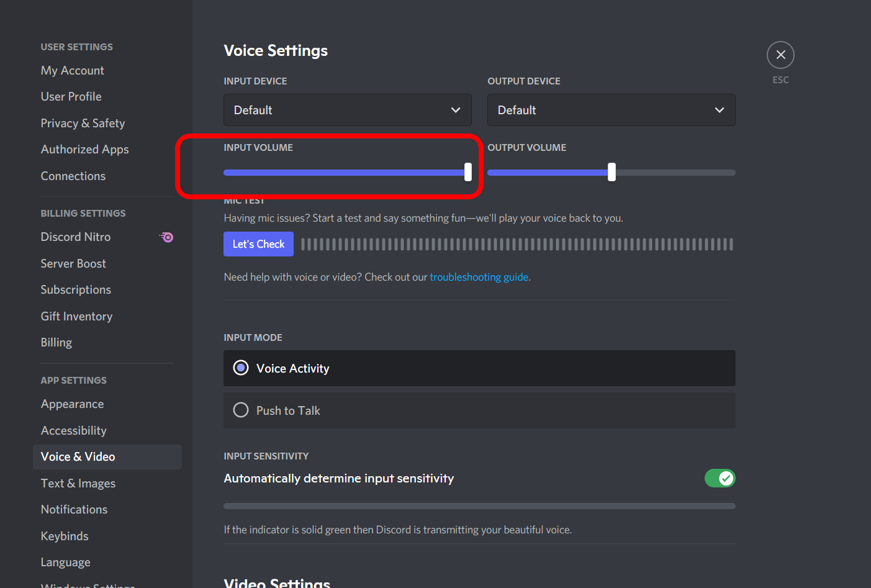Click the mic test level meter
Screen dimensions: 871x588
pos(517,244)
